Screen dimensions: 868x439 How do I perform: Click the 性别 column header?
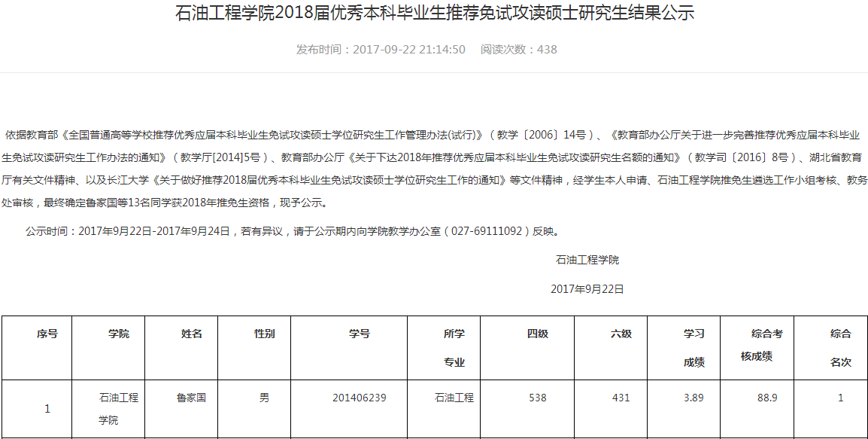coord(264,334)
